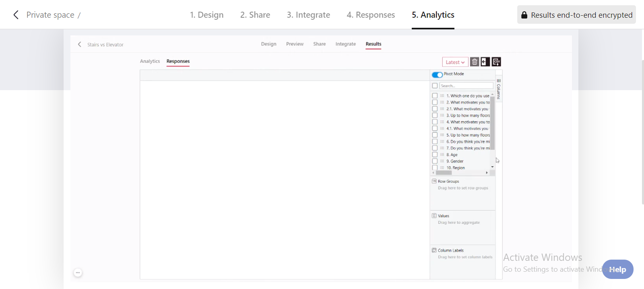Open inner Preview menu item

coord(295,44)
